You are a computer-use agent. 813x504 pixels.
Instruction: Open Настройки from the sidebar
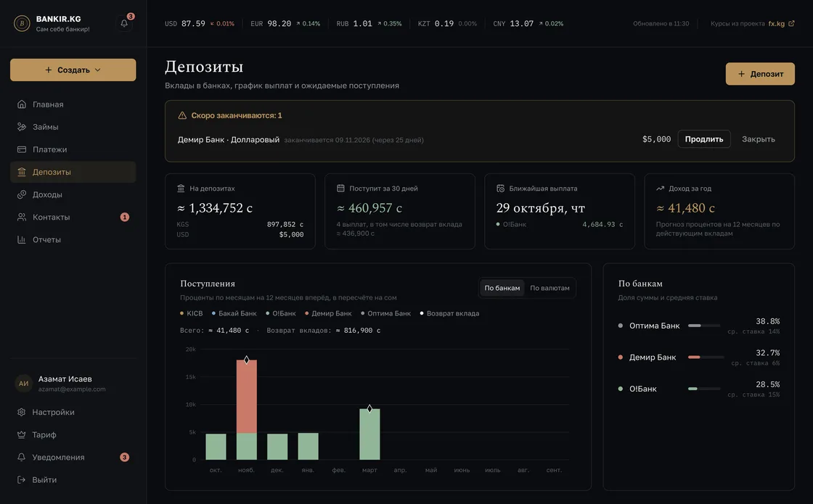[x=73, y=413]
